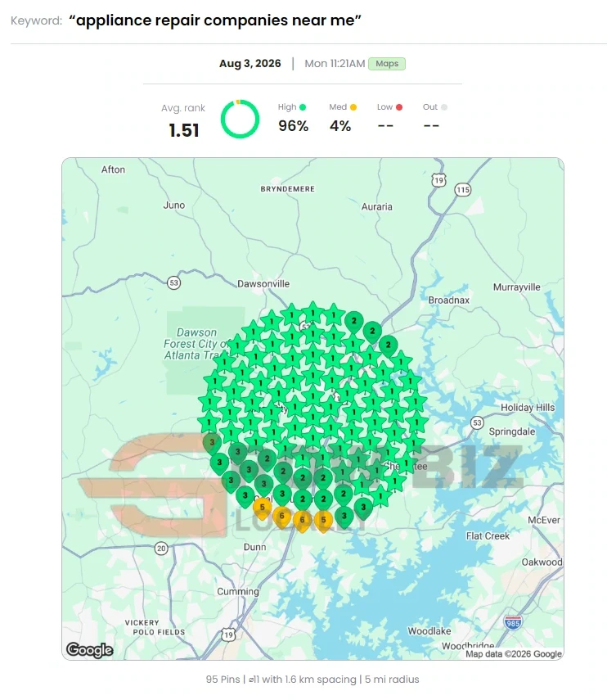Click the Dunn map label
This screenshot has height=700, width=607.
pyautogui.click(x=254, y=547)
